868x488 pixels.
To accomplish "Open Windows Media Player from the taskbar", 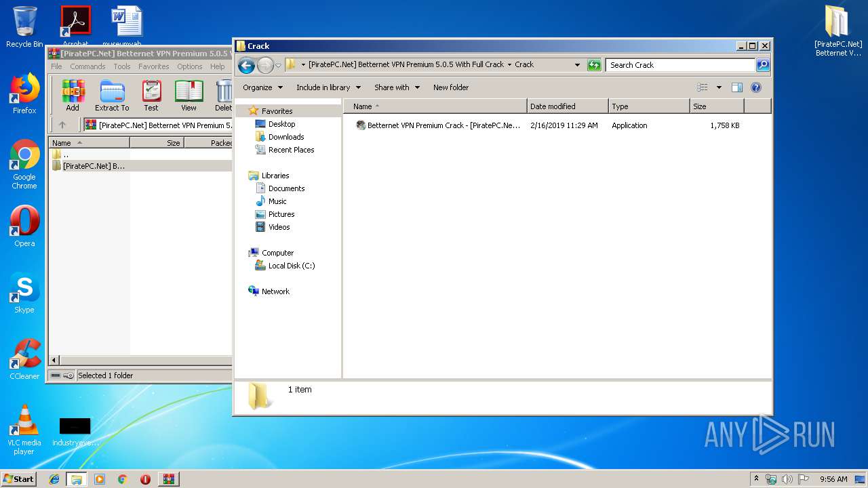I will point(100,479).
